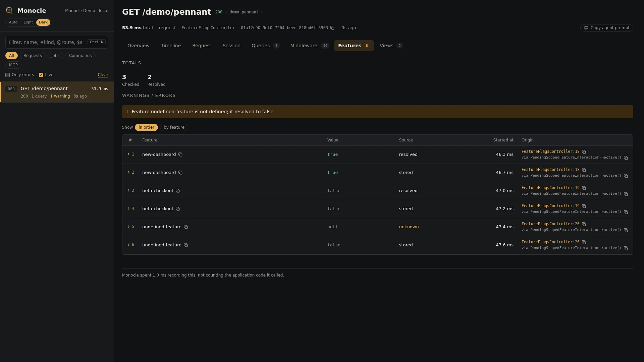Screen dimensions: 644x362
Task: Switch theme to Auto
Action: 13,22
